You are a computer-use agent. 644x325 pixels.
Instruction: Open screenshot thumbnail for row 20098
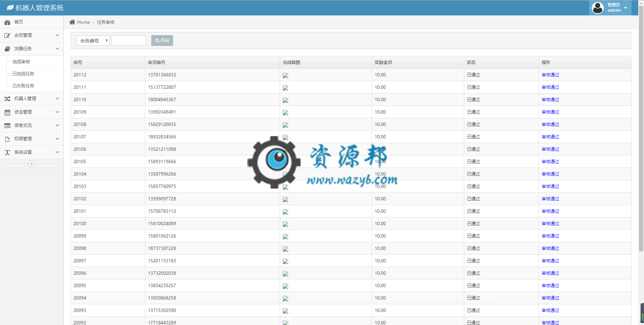point(285,249)
